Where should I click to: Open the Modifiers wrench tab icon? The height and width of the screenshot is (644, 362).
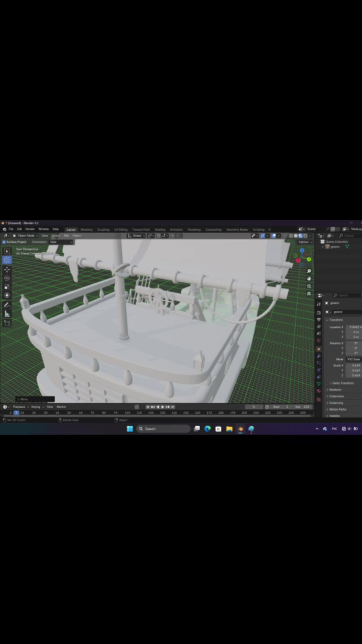click(319, 356)
